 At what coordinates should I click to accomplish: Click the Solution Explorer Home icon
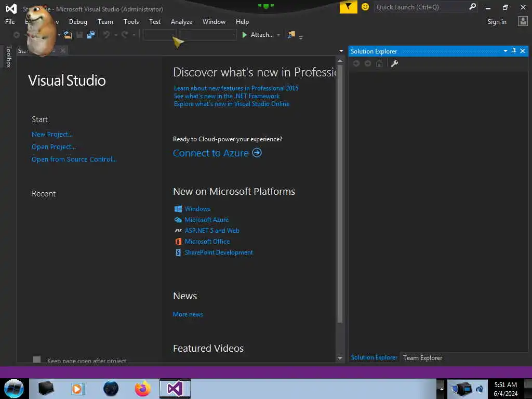click(x=379, y=63)
